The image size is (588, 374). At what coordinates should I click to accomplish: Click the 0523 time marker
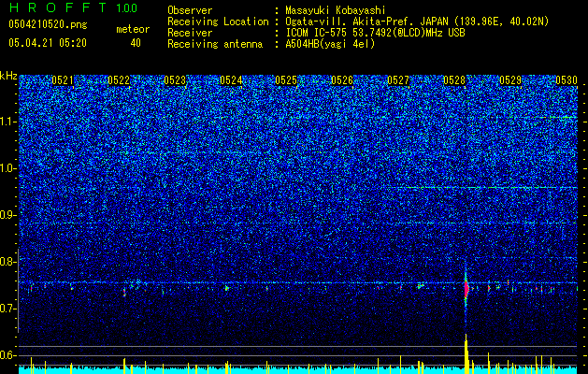coord(175,80)
